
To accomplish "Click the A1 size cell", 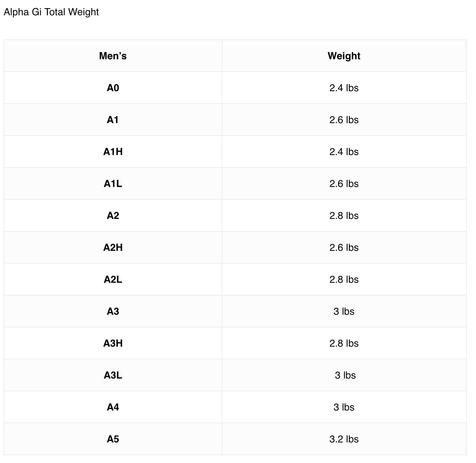I will coord(113,120).
